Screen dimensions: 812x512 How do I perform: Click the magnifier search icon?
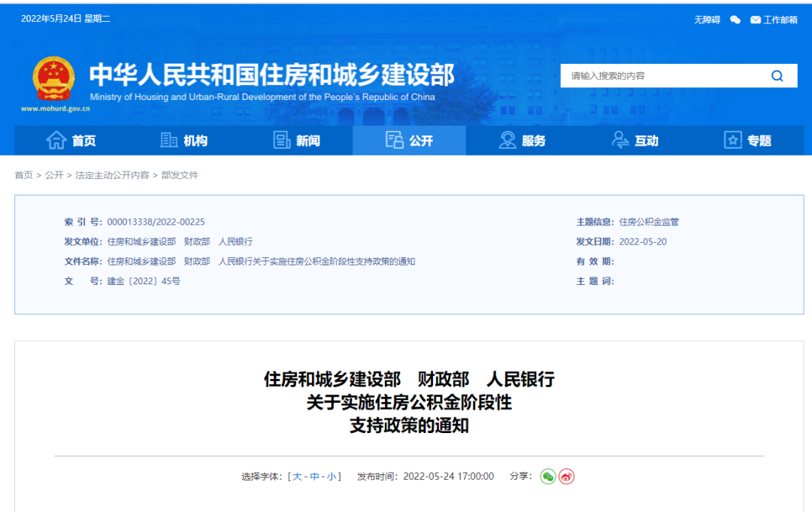pyautogui.click(x=777, y=76)
